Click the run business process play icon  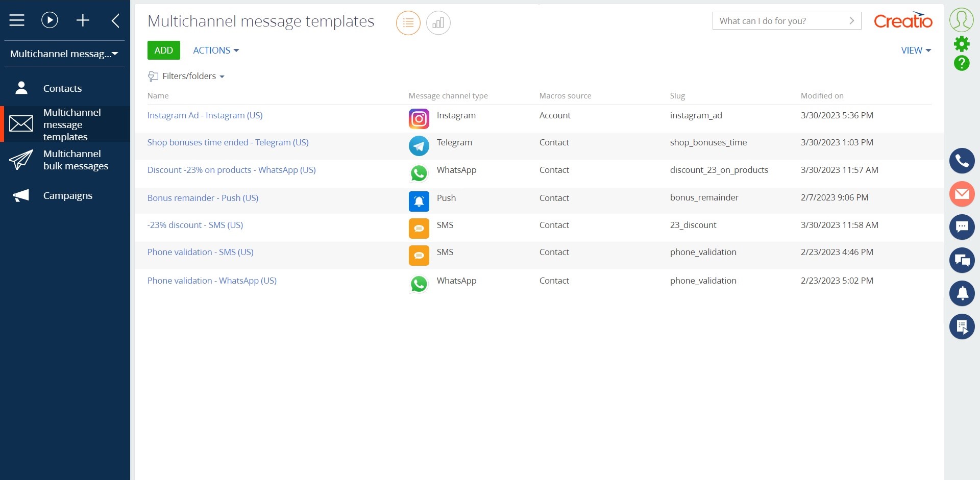[x=49, y=20]
